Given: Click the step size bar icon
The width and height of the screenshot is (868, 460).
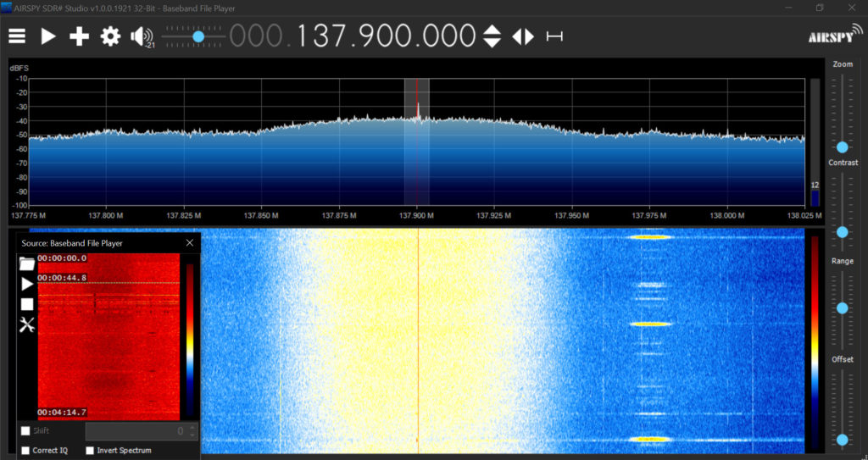Looking at the screenshot, I should click(554, 36).
